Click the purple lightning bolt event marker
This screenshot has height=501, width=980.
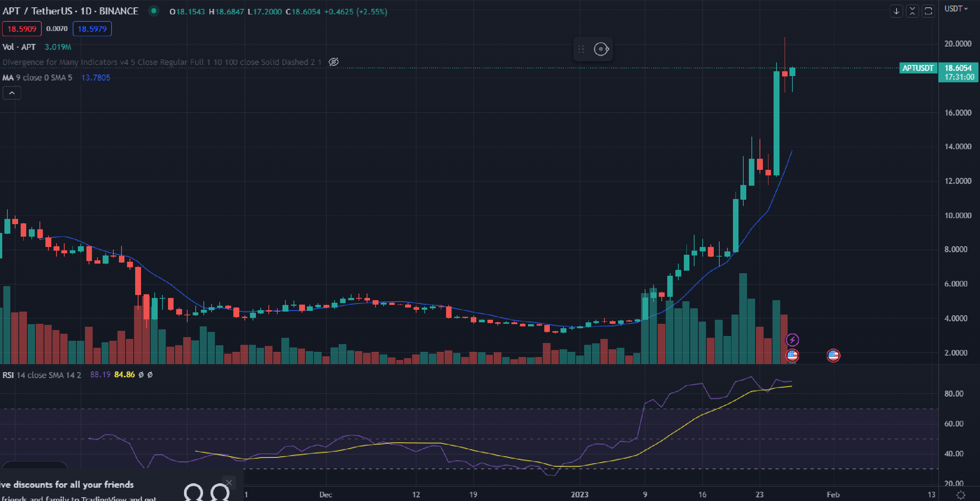coord(792,339)
